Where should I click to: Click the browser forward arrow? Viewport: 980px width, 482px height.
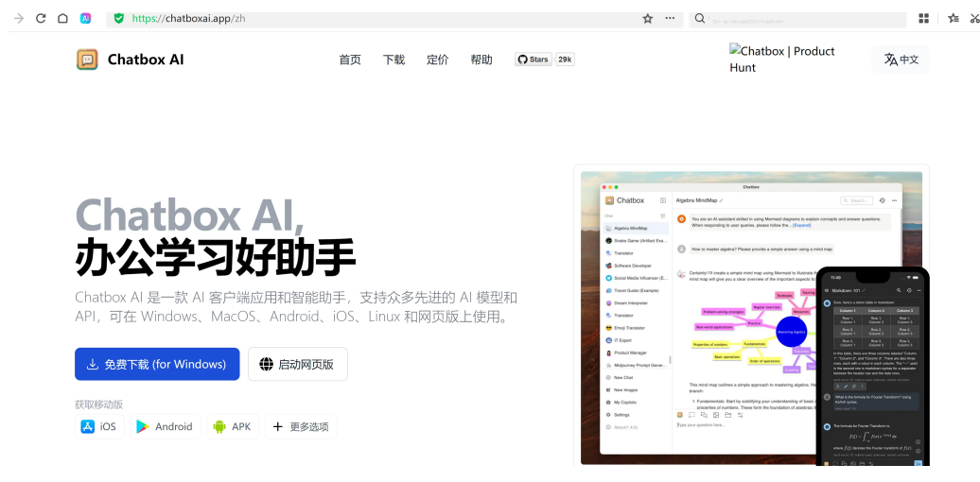coord(19,18)
